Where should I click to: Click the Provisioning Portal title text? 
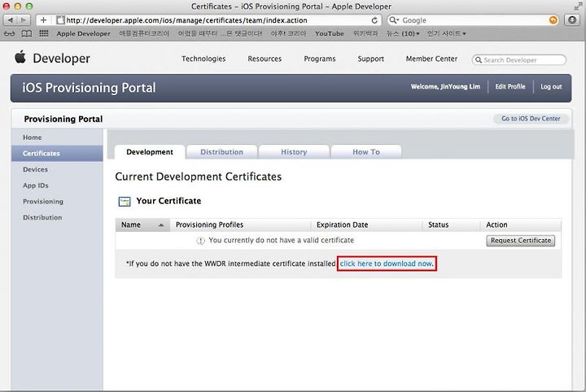click(x=63, y=119)
